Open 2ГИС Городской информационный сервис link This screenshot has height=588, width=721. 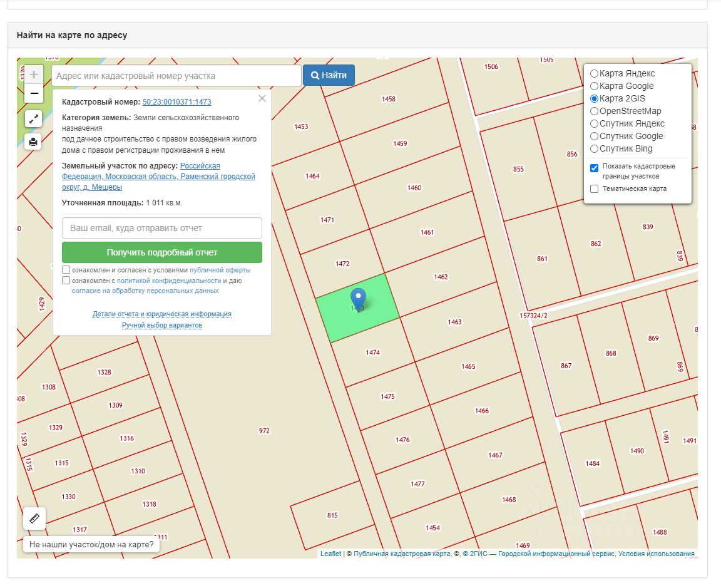click(x=538, y=554)
